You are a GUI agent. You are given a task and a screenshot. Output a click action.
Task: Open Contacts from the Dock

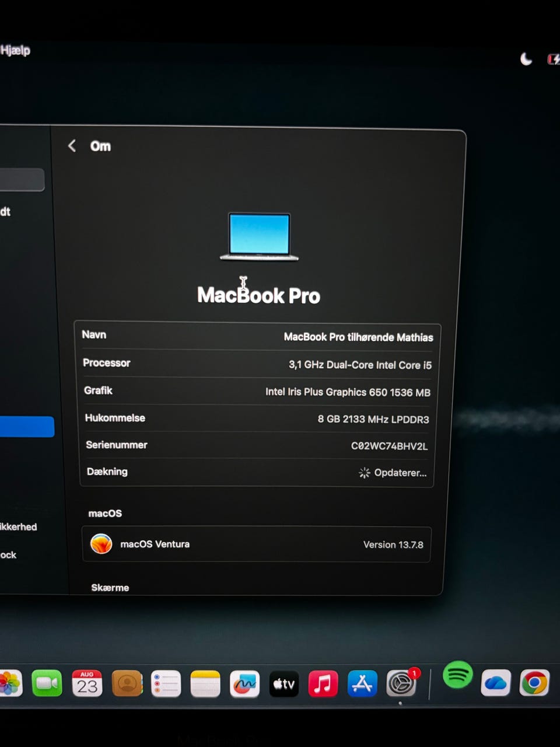[x=127, y=683]
